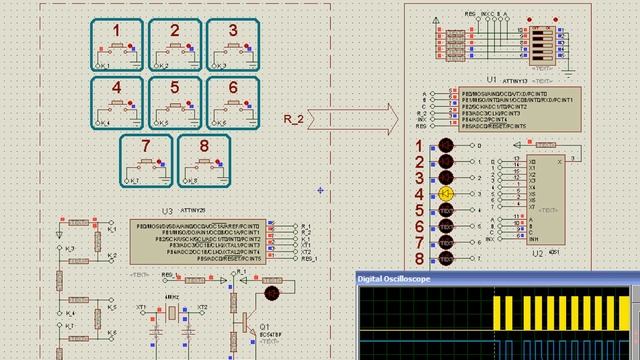Select the resistor next to RES_1 terminal
This screenshot has height=360, width=640.
pyautogui.click(x=195, y=280)
